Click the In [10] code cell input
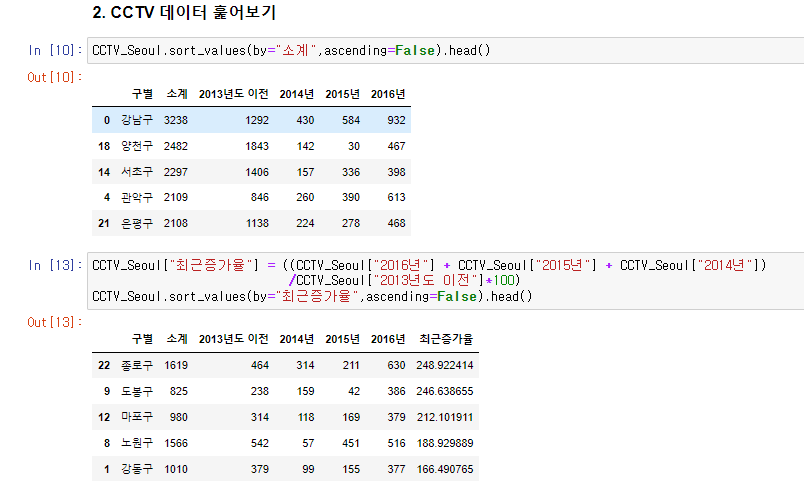The image size is (804, 493). tap(446, 50)
